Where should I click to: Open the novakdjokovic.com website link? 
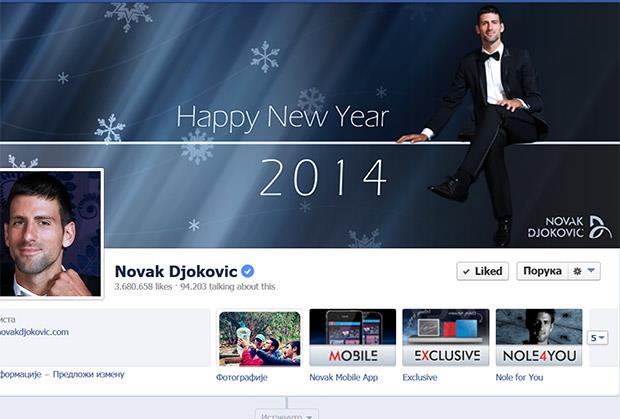[x=34, y=332]
